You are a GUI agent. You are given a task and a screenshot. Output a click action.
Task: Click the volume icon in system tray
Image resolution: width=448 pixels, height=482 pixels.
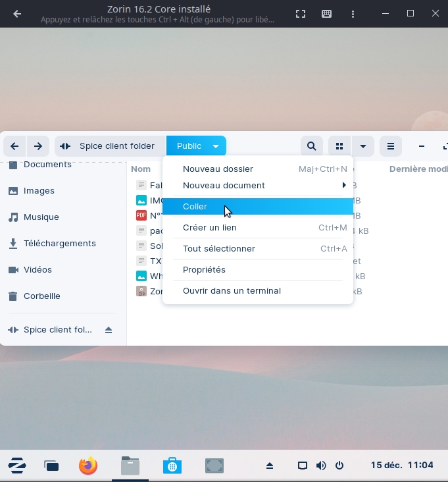pyautogui.click(x=321, y=466)
